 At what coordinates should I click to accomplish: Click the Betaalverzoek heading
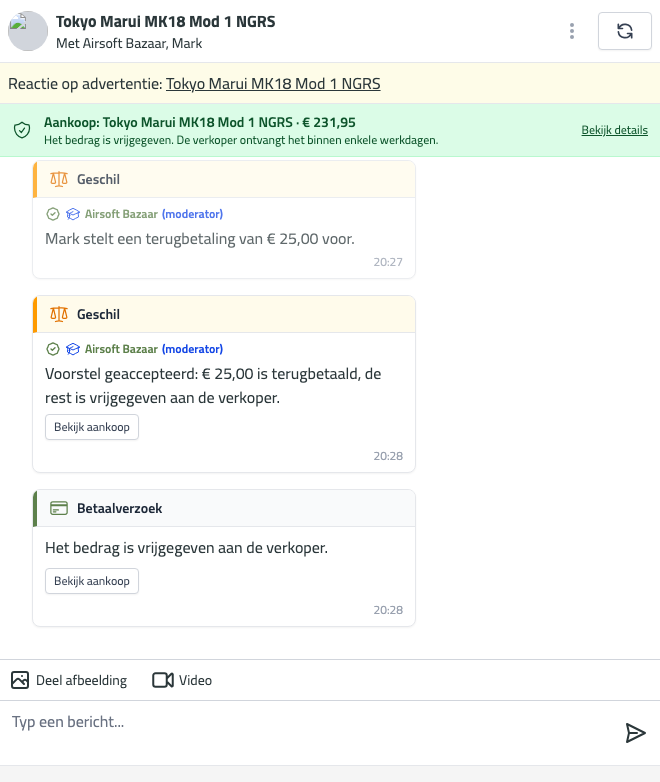click(x=119, y=509)
